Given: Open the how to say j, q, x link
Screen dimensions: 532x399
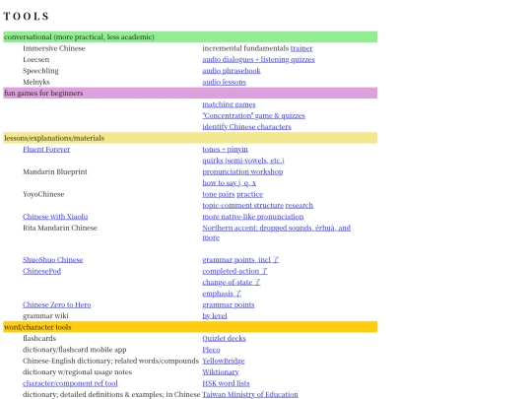Looking at the screenshot, I should tap(229, 183).
